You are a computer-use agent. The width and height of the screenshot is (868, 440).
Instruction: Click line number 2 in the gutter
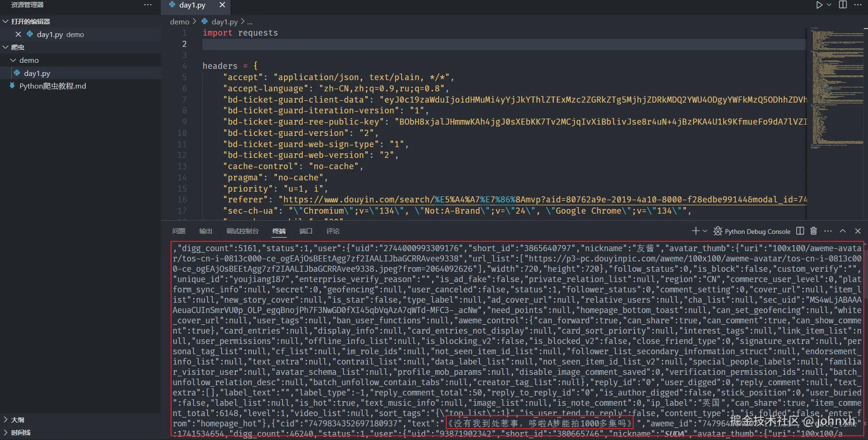click(184, 44)
